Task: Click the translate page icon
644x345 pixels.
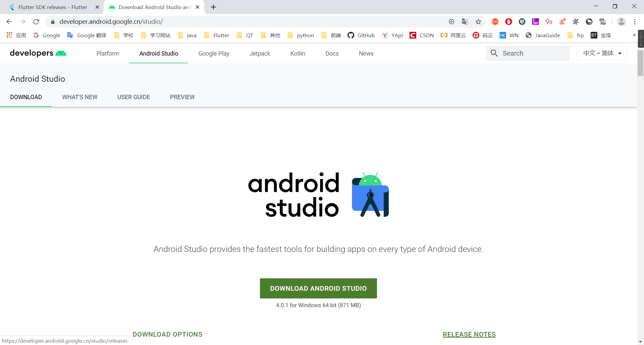Action: coord(465,22)
